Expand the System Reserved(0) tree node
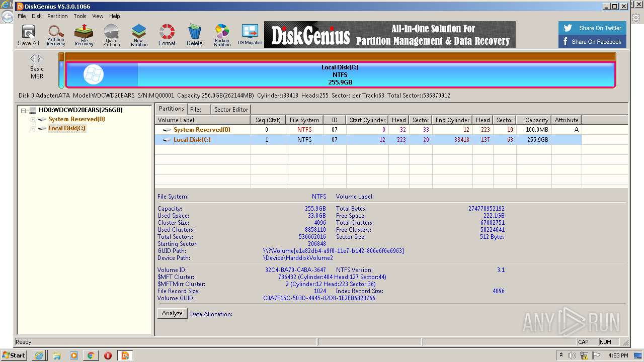The width and height of the screenshot is (644, 362). click(33, 120)
